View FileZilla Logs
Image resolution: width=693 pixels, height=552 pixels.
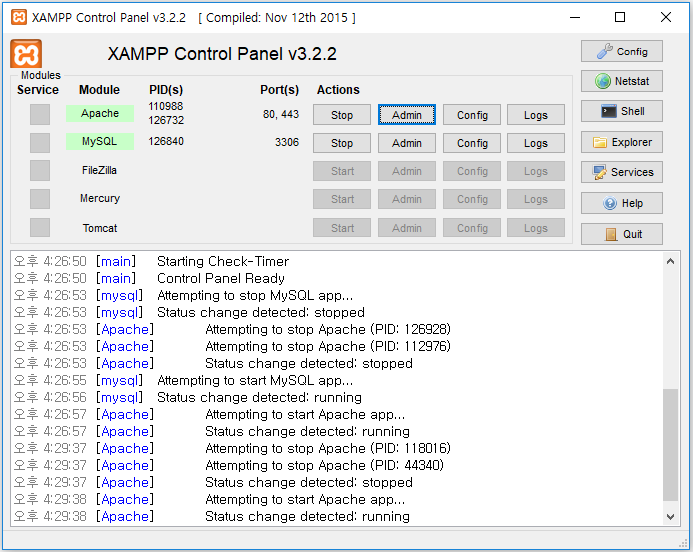pos(536,171)
